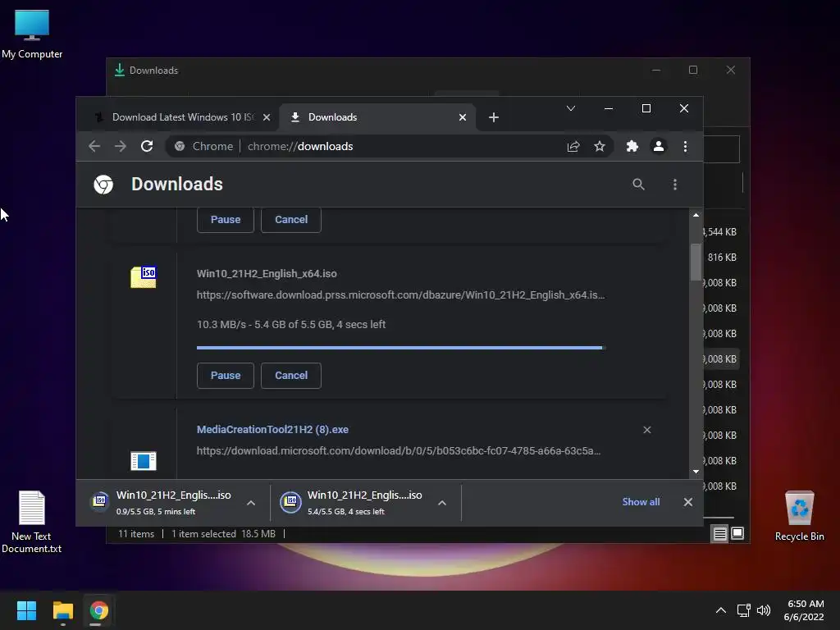Viewport: 840px width, 630px height.
Task: Click the scrollbar up arrow on downloads page
Action: point(696,215)
